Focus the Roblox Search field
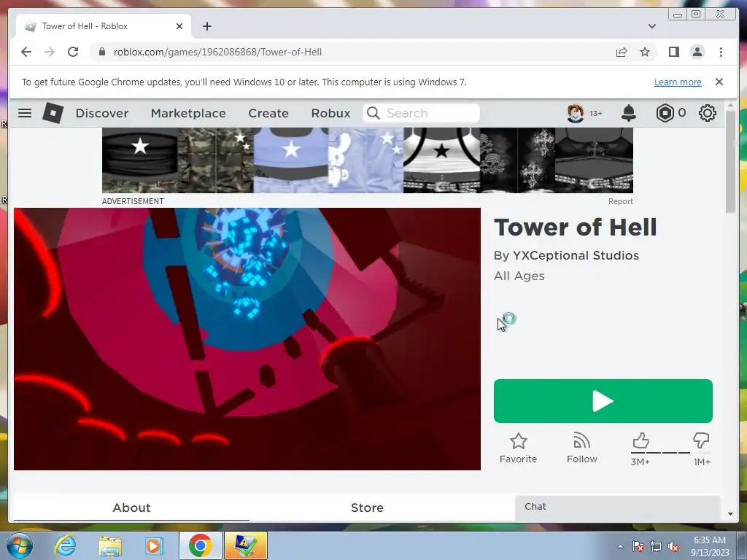747x560 pixels. [421, 113]
